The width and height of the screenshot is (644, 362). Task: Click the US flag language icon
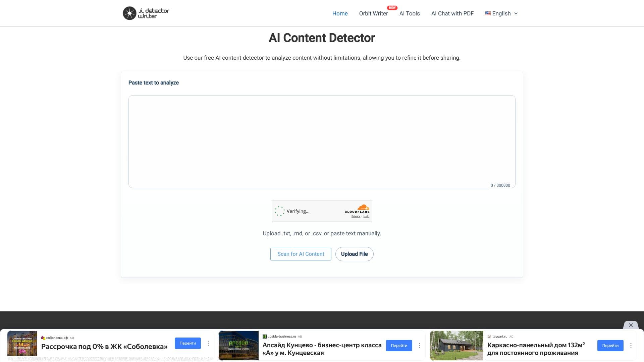(x=488, y=13)
